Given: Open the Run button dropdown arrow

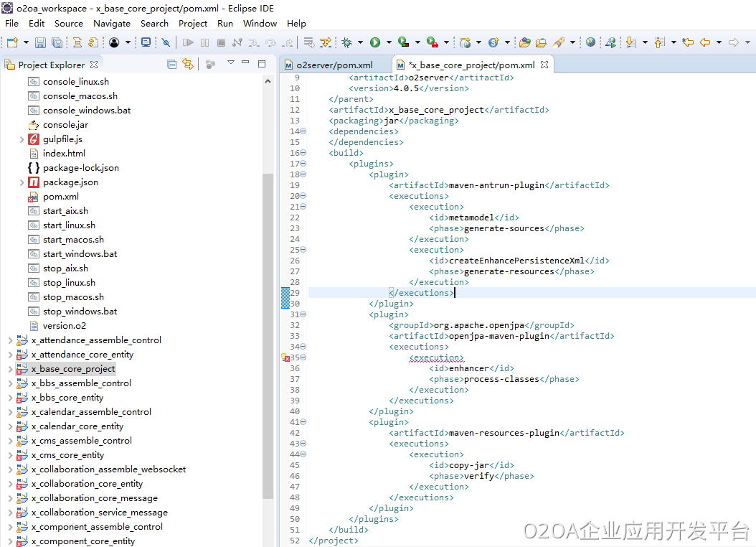Looking at the screenshot, I should [387, 43].
